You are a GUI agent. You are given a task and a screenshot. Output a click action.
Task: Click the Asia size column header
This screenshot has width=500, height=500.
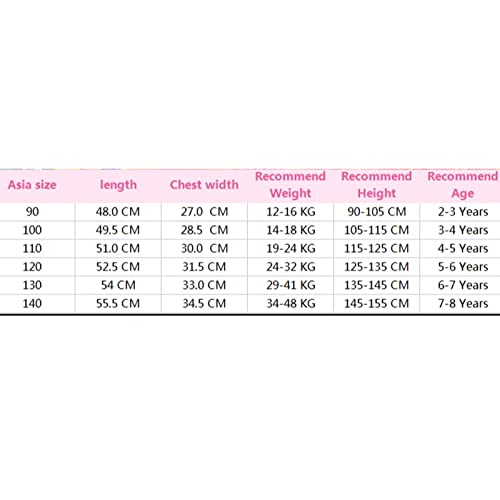pyautogui.click(x=32, y=185)
